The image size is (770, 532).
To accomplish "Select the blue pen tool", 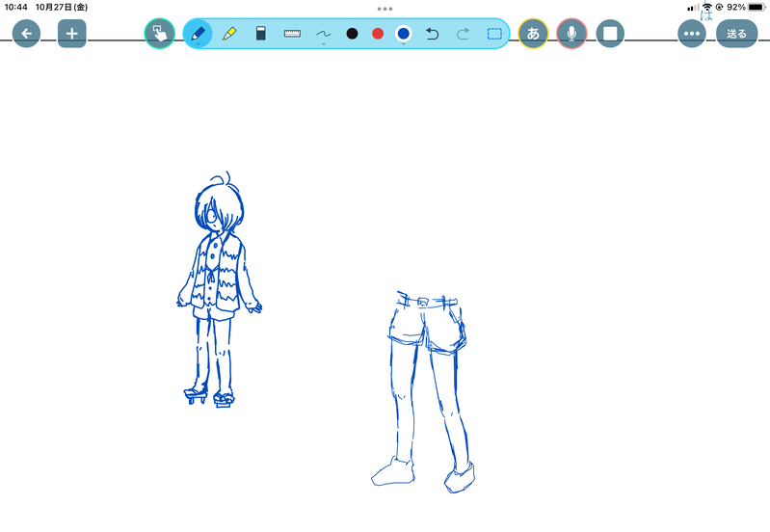I will [198, 34].
